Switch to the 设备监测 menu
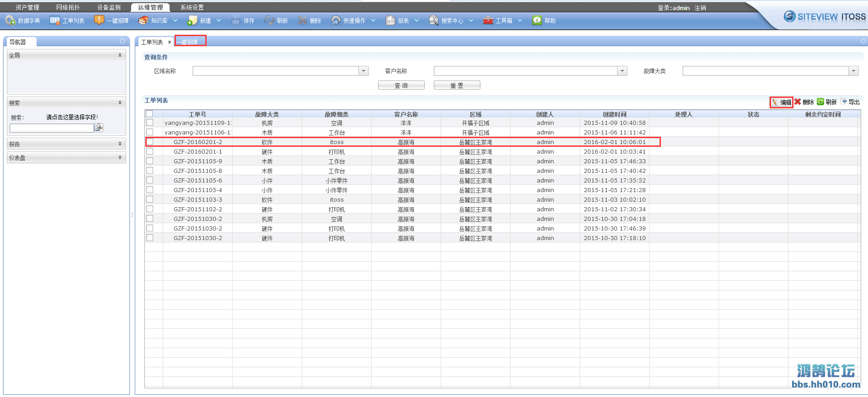The height and width of the screenshot is (397, 868). pos(109,7)
